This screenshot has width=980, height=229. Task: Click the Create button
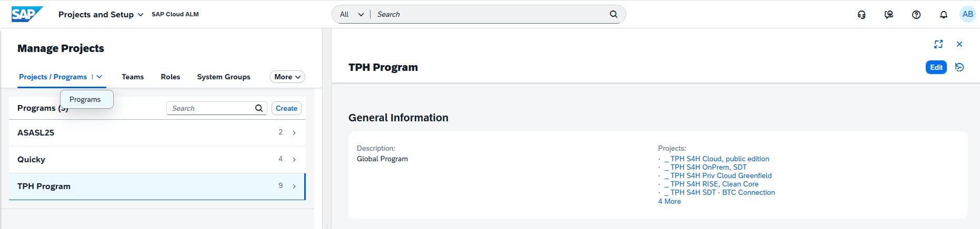286,108
